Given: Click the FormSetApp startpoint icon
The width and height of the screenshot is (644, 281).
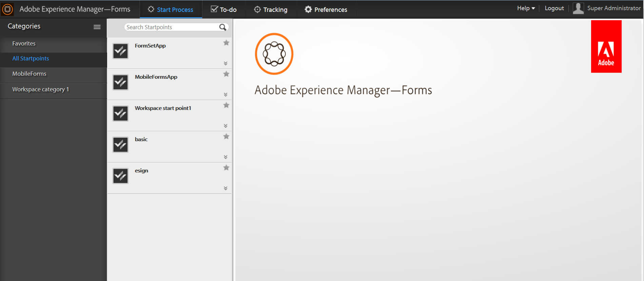Looking at the screenshot, I should click(120, 51).
